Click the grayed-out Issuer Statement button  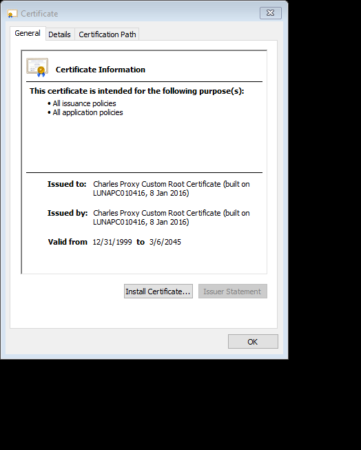[x=232, y=291]
